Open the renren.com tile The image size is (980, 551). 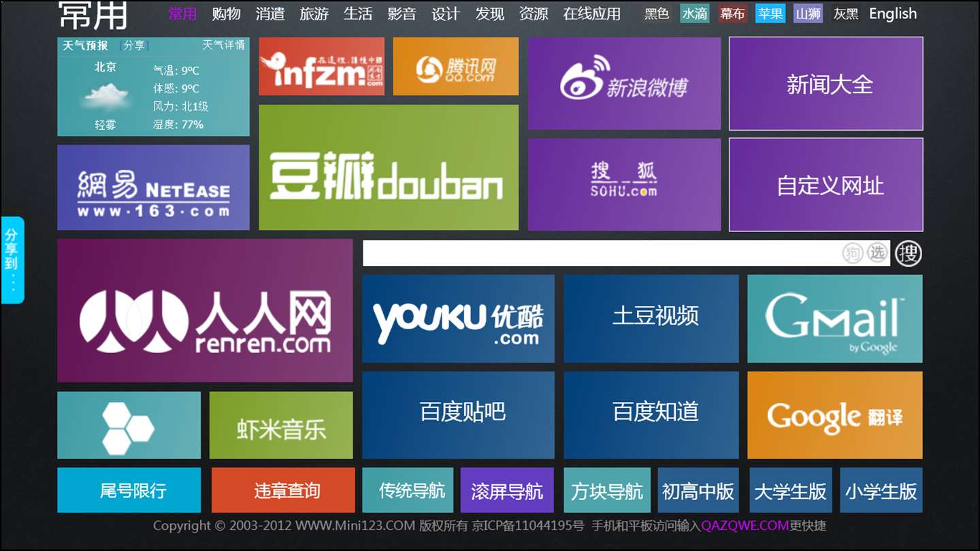(x=205, y=310)
